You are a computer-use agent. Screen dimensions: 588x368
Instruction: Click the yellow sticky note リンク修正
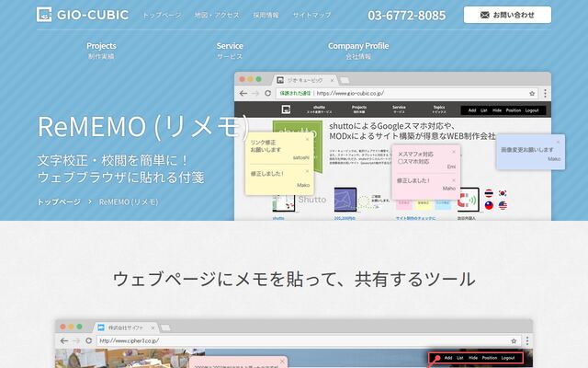pyautogui.click(x=279, y=164)
